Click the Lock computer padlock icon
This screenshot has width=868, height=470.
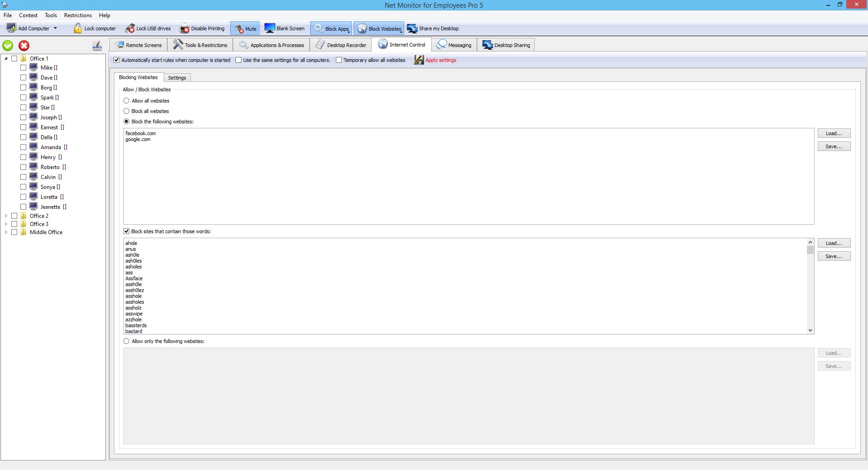(x=78, y=28)
